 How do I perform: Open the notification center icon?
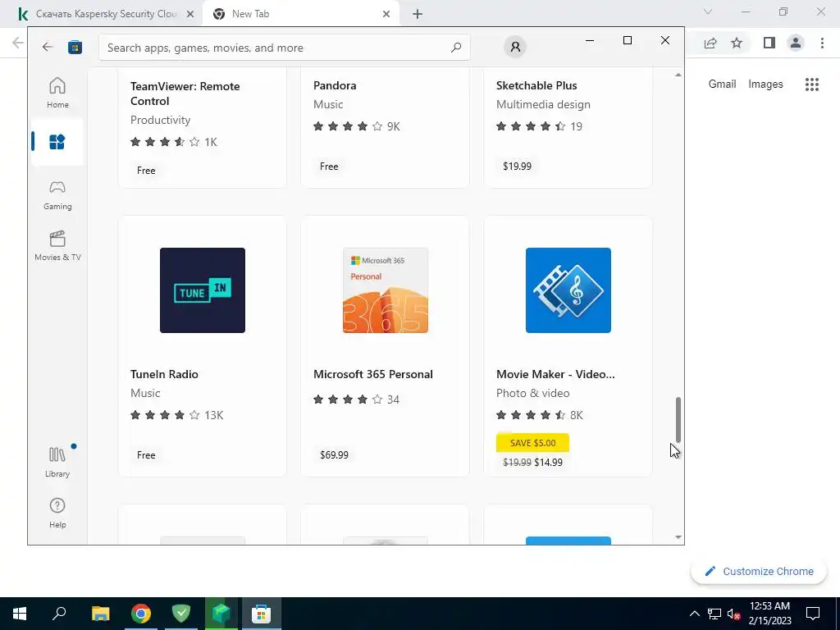click(813, 614)
